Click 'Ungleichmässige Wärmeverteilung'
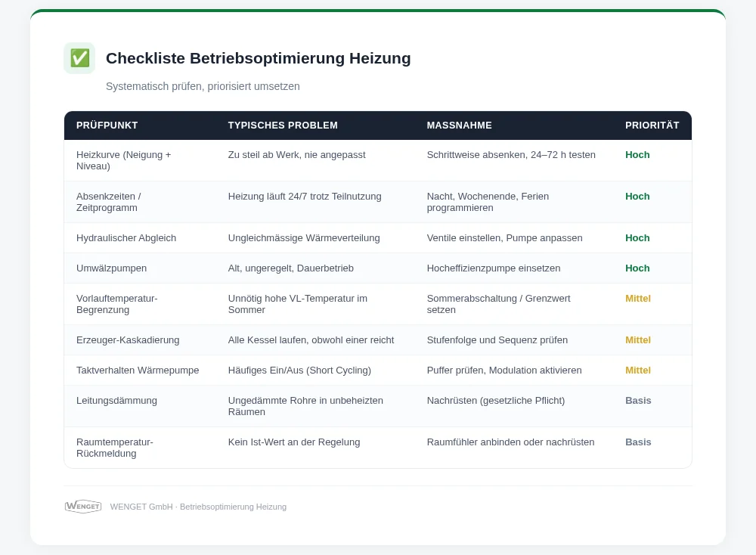The width and height of the screenshot is (756, 555). point(304,237)
